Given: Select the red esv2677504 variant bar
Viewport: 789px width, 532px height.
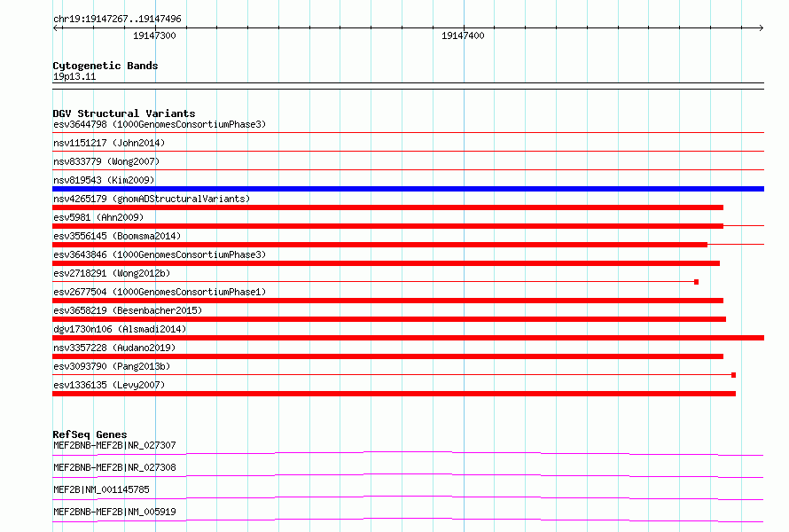Looking at the screenshot, I should click(x=388, y=301).
